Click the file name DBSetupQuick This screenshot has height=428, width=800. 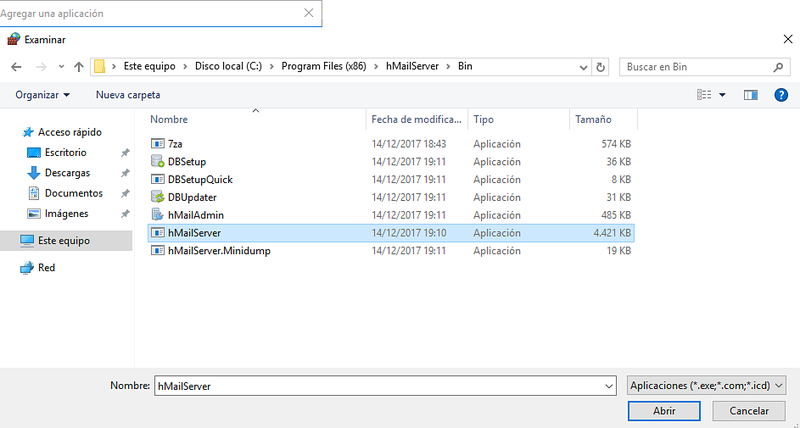[x=200, y=180]
